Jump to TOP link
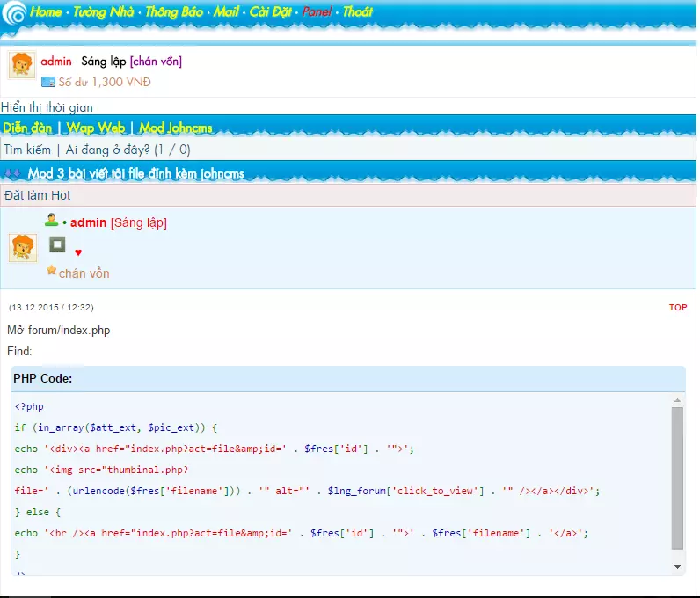Screen dimensions: 700x598 [x=678, y=307]
